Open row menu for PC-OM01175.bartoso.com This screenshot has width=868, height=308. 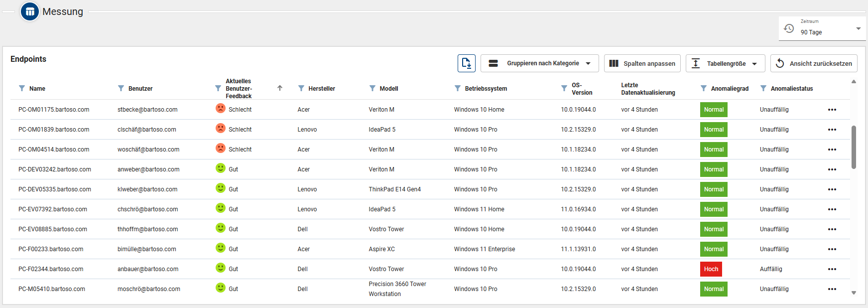(x=832, y=110)
